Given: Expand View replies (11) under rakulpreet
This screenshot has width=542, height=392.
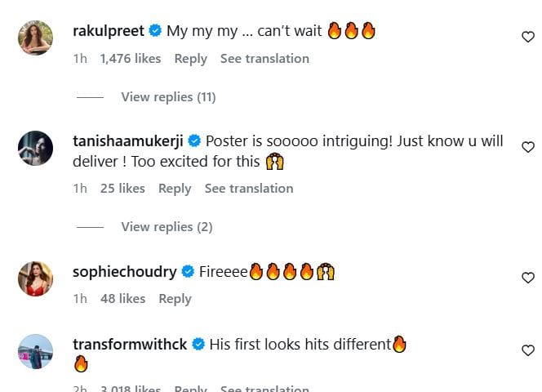Looking at the screenshot, I should coord(168,96).
